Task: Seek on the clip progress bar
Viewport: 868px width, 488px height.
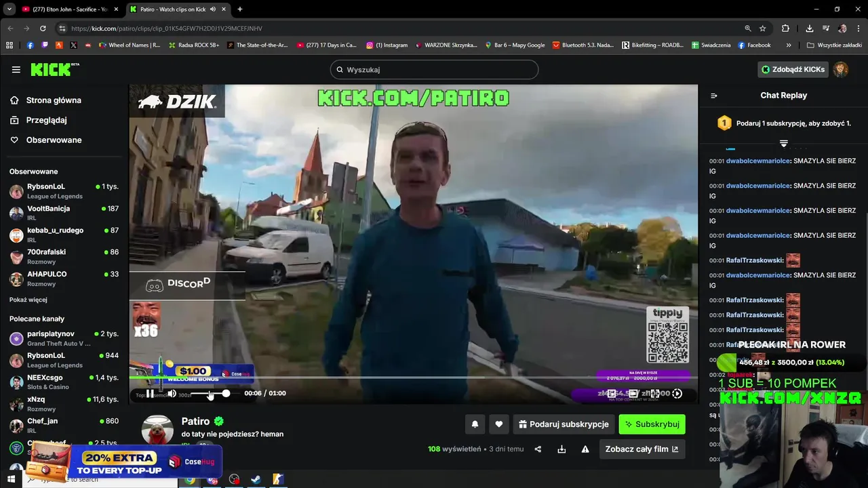Action: point(414,378)
